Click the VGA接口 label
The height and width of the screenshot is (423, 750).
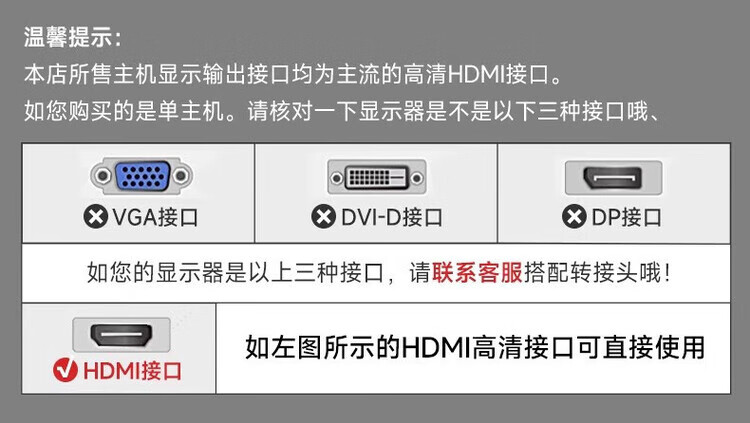tap(155, 217)
